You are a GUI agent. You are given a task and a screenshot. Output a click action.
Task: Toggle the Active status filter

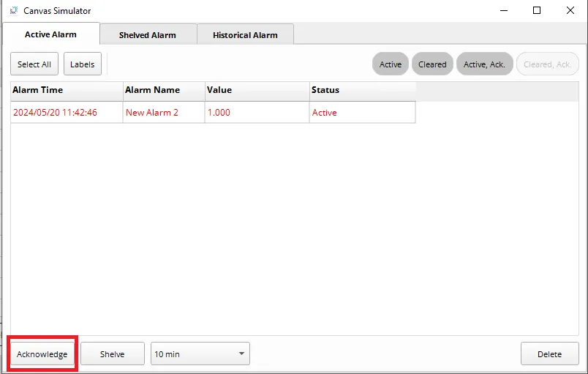coord(391,64)
